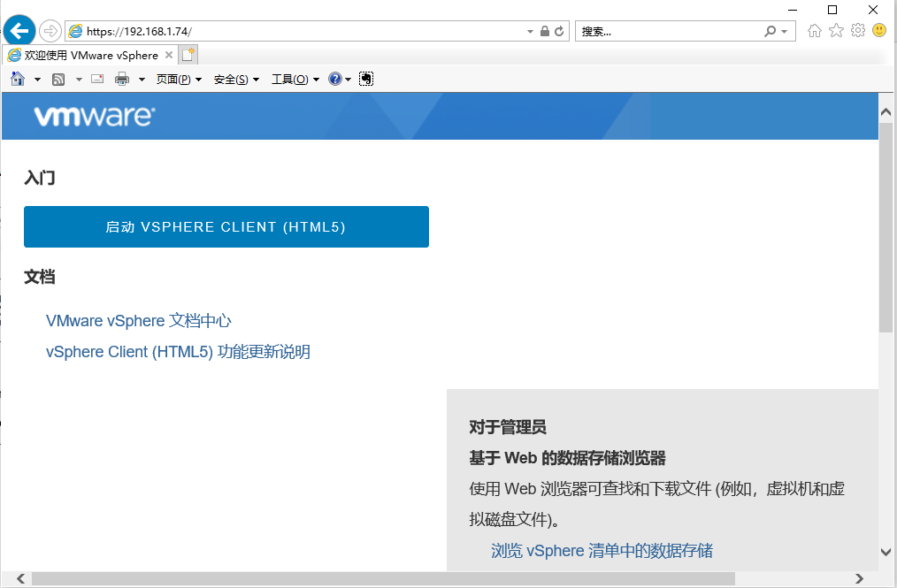Expand the address bar autocomplete dropdown arrow
This screenshot has height=588, width=897.
click(x=530, y=32)
